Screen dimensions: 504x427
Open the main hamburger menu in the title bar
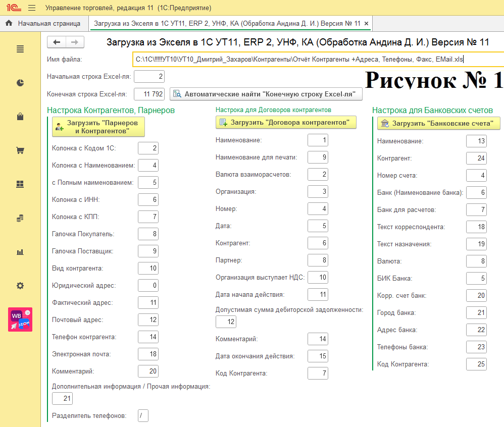click(32, 8)
